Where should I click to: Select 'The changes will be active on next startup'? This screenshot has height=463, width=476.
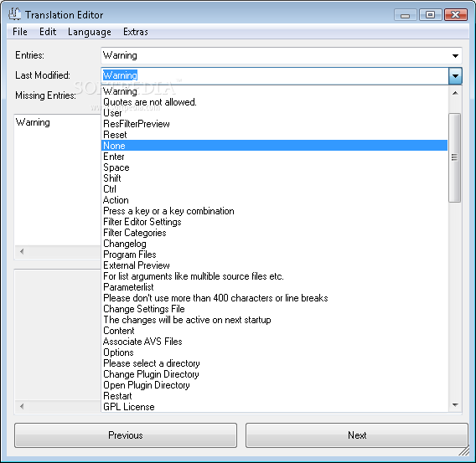(x=274, y=320)
